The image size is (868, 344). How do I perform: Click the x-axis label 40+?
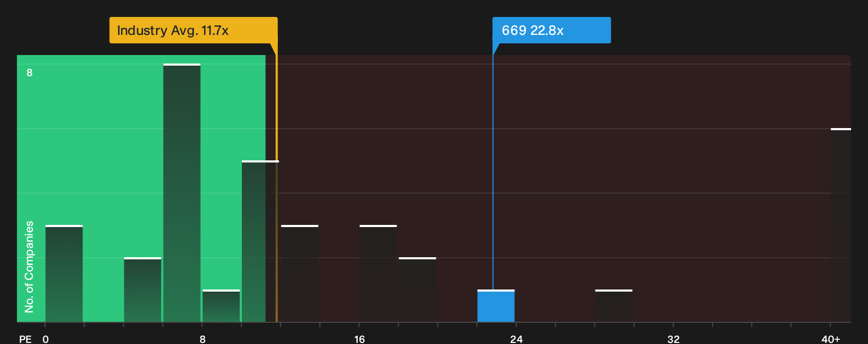point(831,339)
